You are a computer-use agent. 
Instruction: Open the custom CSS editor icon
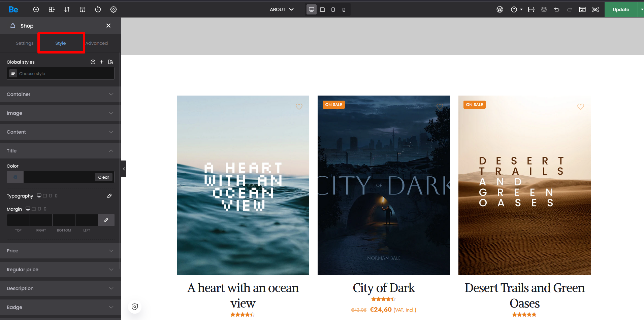(531, 9)
